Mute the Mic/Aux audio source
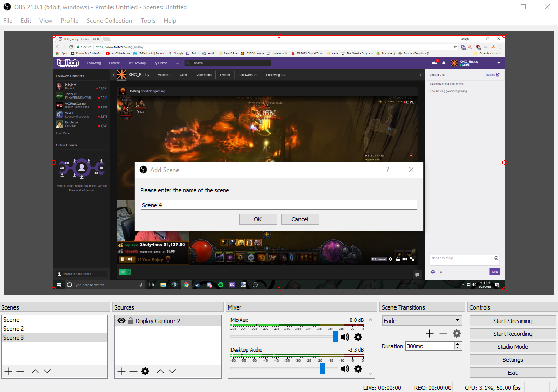The height and width of the screenshot is (392, 558). (x=345, y=337)
